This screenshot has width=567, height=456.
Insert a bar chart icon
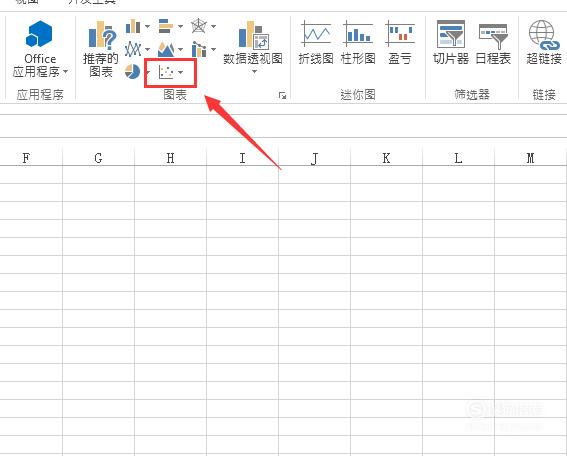pos(166,26)
